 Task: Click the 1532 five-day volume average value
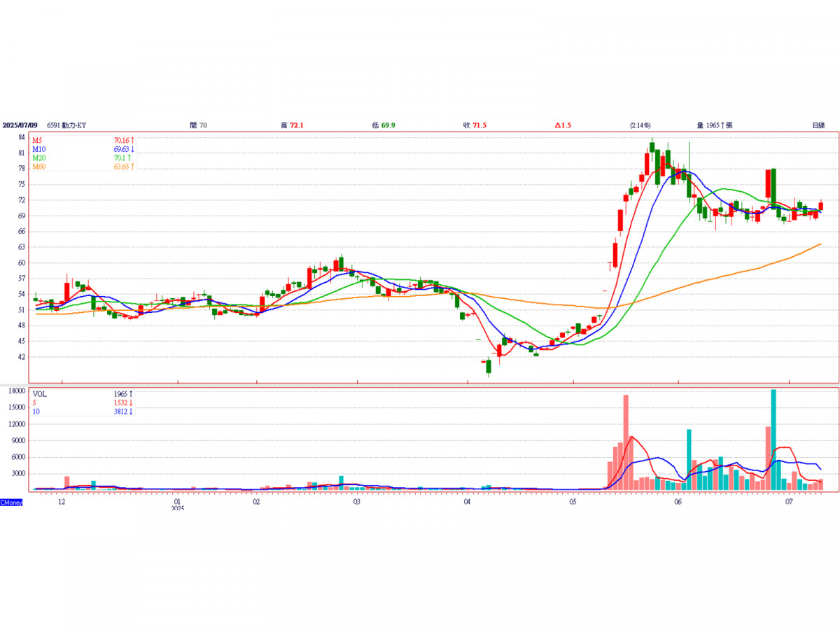123,402
